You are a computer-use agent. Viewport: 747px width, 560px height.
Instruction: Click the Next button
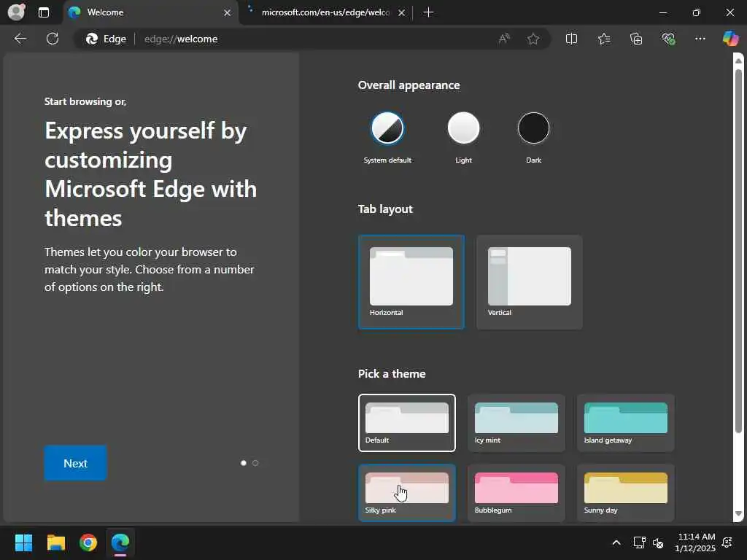[75, 463]
